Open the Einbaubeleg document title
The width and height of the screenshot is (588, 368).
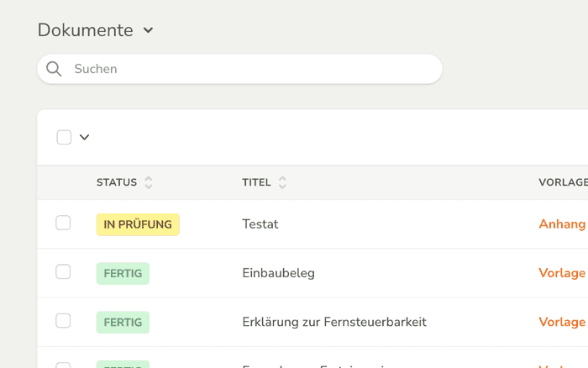click(x=278, y=273)
